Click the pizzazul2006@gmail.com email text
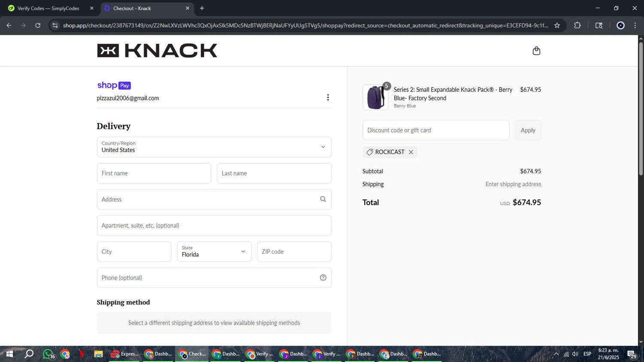644x362 pixels. coord(128,98)
